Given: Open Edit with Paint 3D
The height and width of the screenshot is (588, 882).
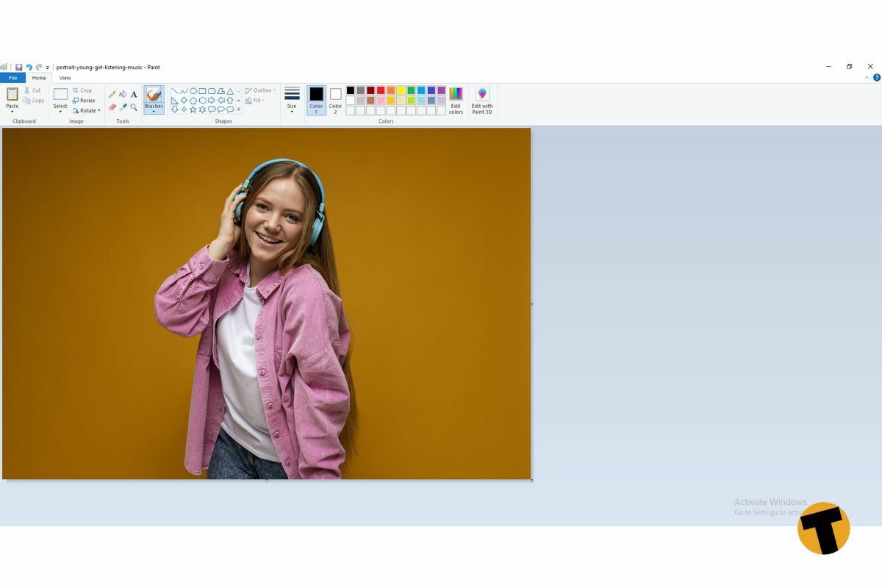Looking at the screenshot, I should pyautogui.click(x=482, y=100).
